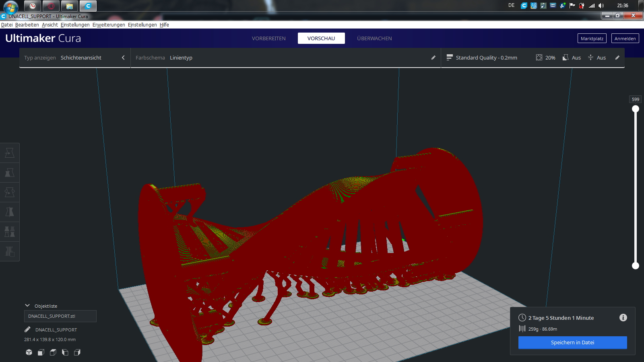This screenshot has width=644, height=362.
Task: Open the Marktplatz button
Action: click(x=592, y=38)
